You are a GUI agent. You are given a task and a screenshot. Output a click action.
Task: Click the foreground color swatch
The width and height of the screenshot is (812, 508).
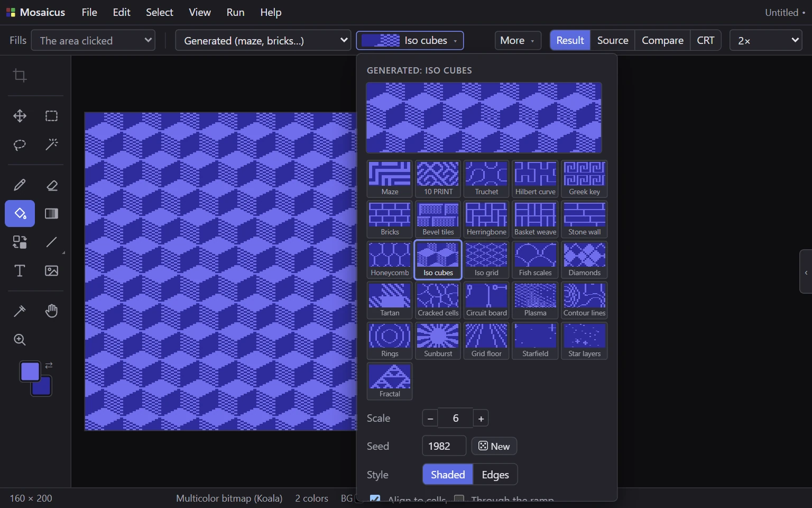pyautogui.click(x=30, y=371)
